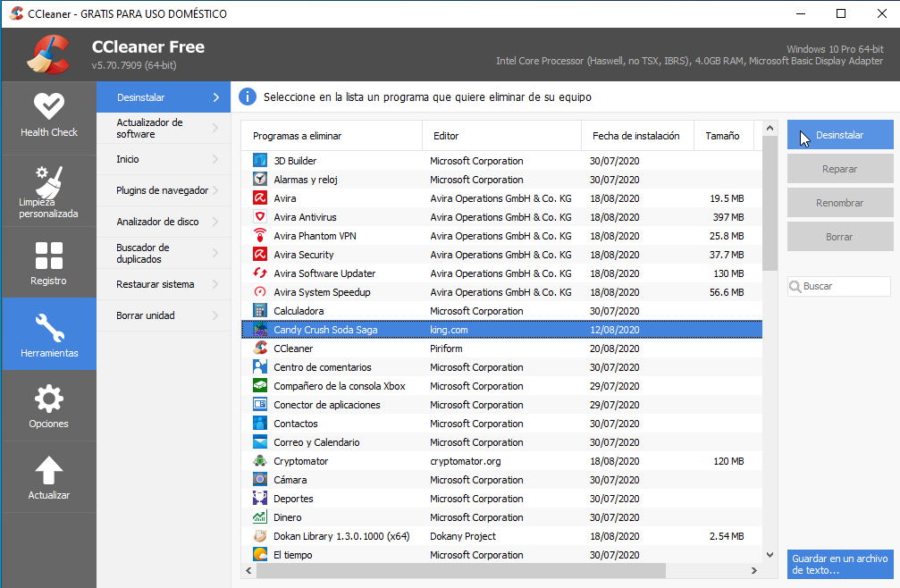The image size is (900, 588).
Task: Click the Actualizar up-arrow icon
Action: [x=49, y=470]
